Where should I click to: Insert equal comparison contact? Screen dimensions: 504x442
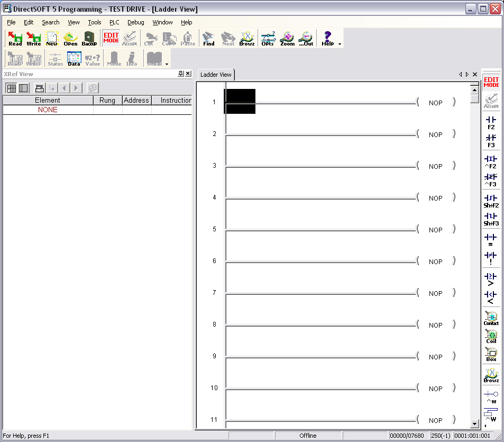[491, 240]
